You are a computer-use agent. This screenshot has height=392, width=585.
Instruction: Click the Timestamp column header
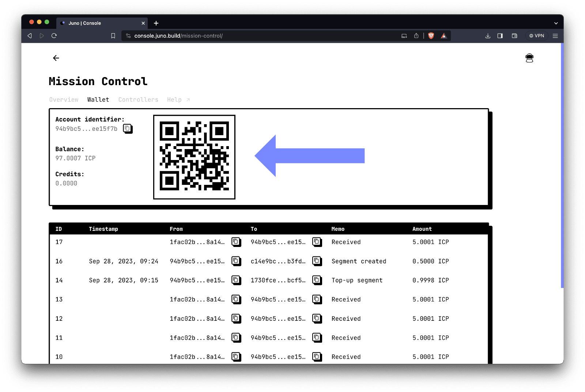coord(103,229)
